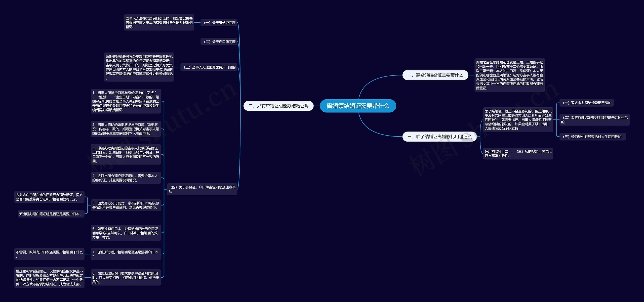Select node (三) 当事人无法出具居民户口簿的
Image resolution: width=644 pixels, height=302 pixels.
click(x=209, y=67)
